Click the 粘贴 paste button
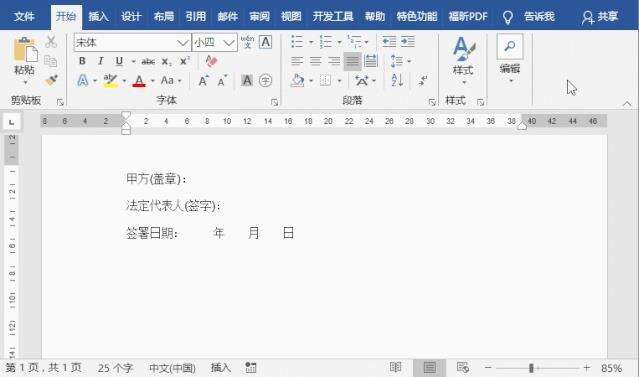 click(x=24, y=60)
